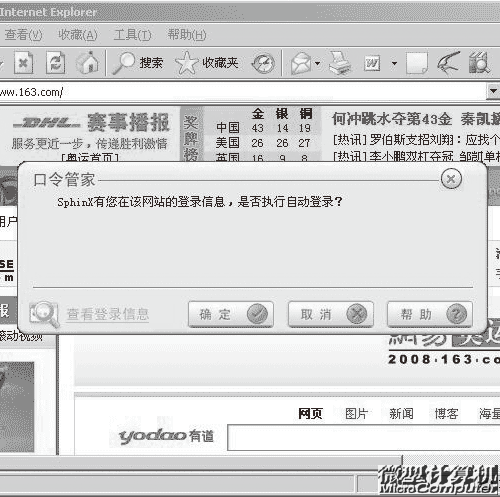Close the 口令管家 dialog with X

[451, 179]
